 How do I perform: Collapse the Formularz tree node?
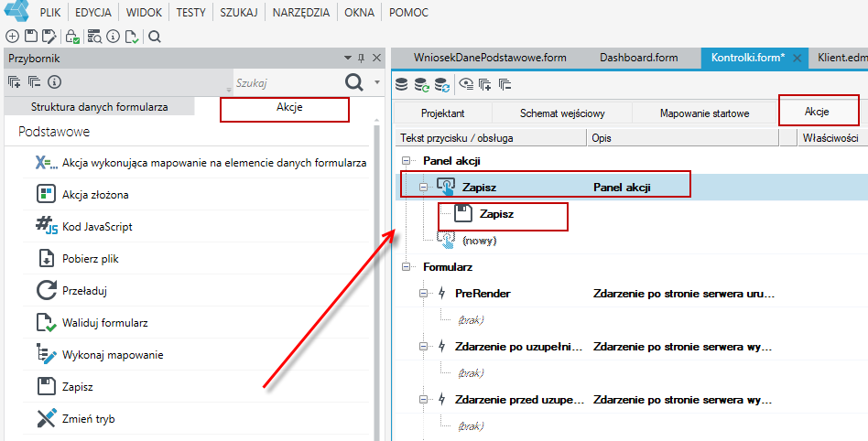click(407, 266)
